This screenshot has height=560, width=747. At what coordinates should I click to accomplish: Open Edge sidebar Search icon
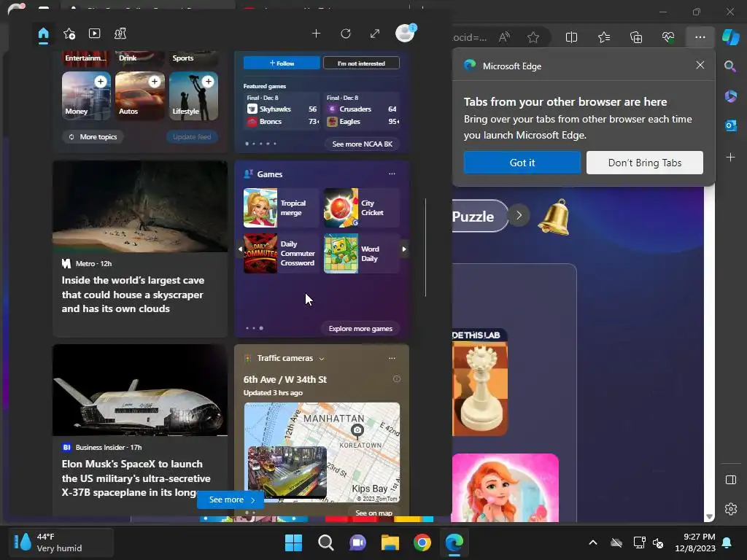[730, 66]
